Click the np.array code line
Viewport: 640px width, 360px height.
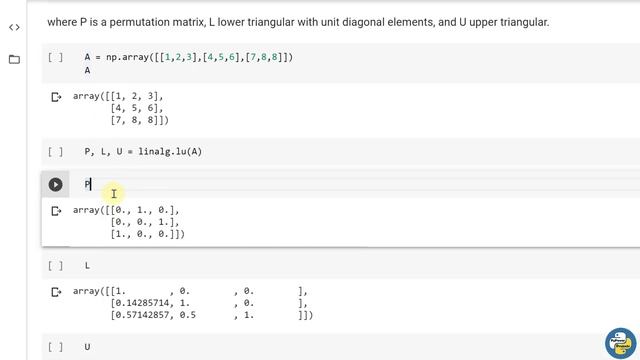click(189, 57)
